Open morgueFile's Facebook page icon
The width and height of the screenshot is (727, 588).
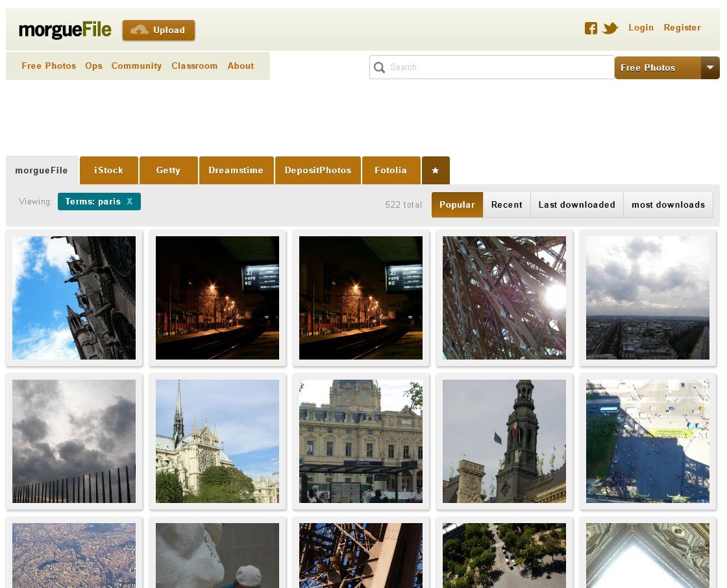[591, 28]
